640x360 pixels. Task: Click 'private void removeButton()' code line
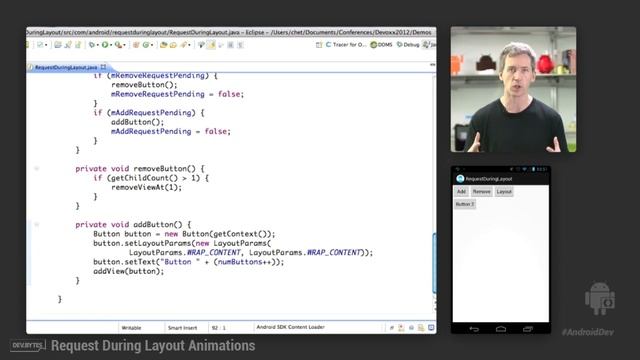coord(140,169)
